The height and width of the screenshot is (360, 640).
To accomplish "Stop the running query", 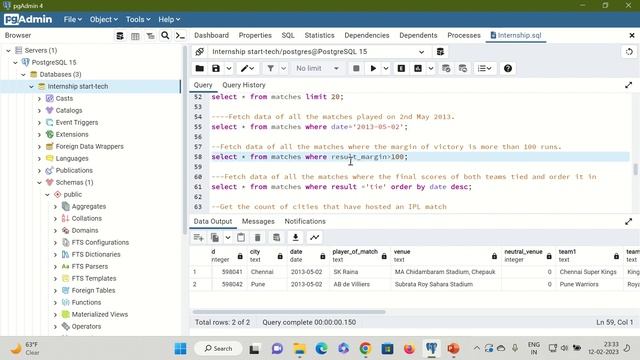I will pyautogui.click(x=356, y=69).
